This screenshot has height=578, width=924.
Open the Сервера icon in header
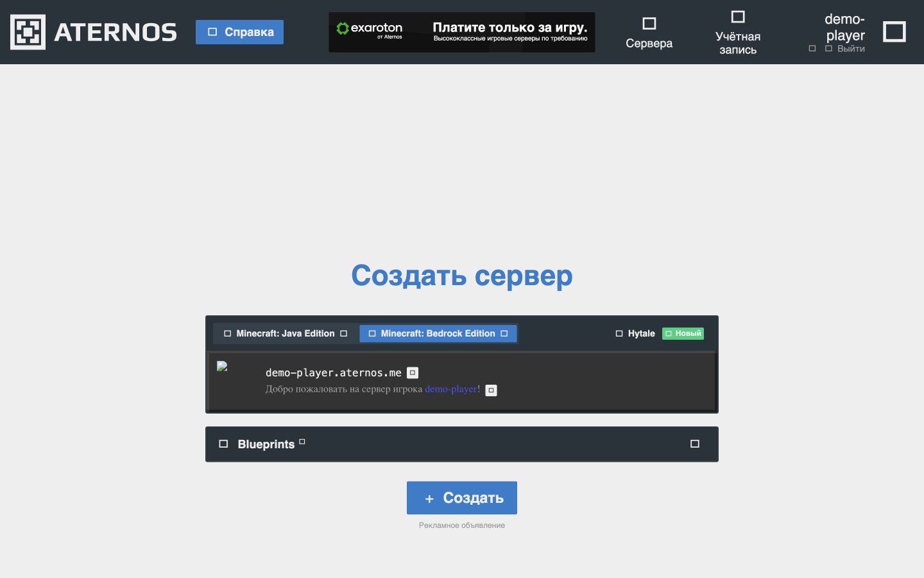coord(649,24)
